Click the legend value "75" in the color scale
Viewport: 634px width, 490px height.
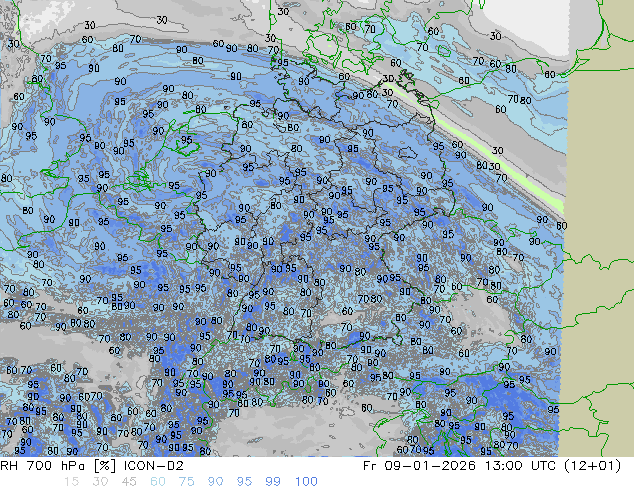[186, 482]
